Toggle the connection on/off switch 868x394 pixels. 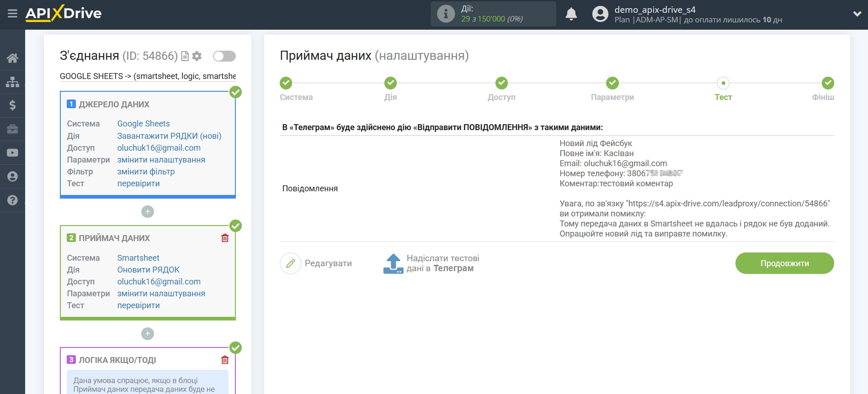pos(224,56)
